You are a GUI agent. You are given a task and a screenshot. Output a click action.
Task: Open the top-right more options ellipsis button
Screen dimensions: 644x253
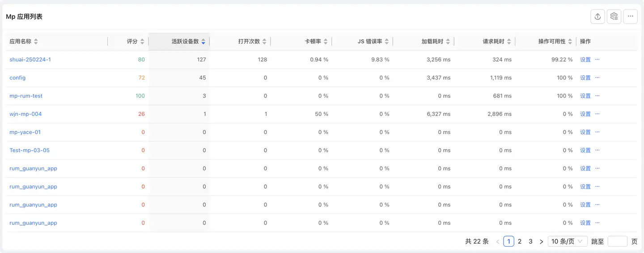click(x=630, y=17)
